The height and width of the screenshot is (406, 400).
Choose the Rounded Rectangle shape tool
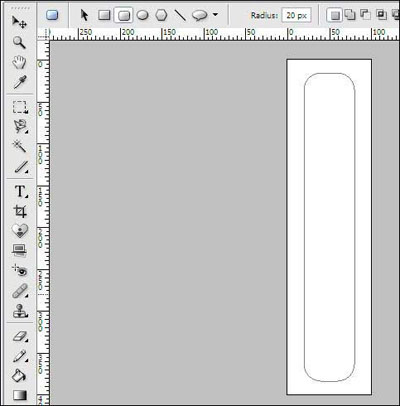[124, 15]
